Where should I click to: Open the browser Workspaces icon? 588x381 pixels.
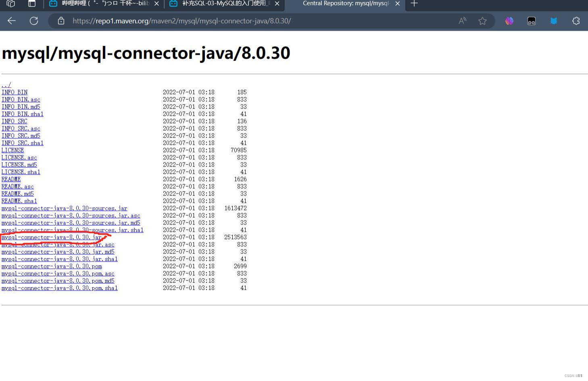[10, 4]
